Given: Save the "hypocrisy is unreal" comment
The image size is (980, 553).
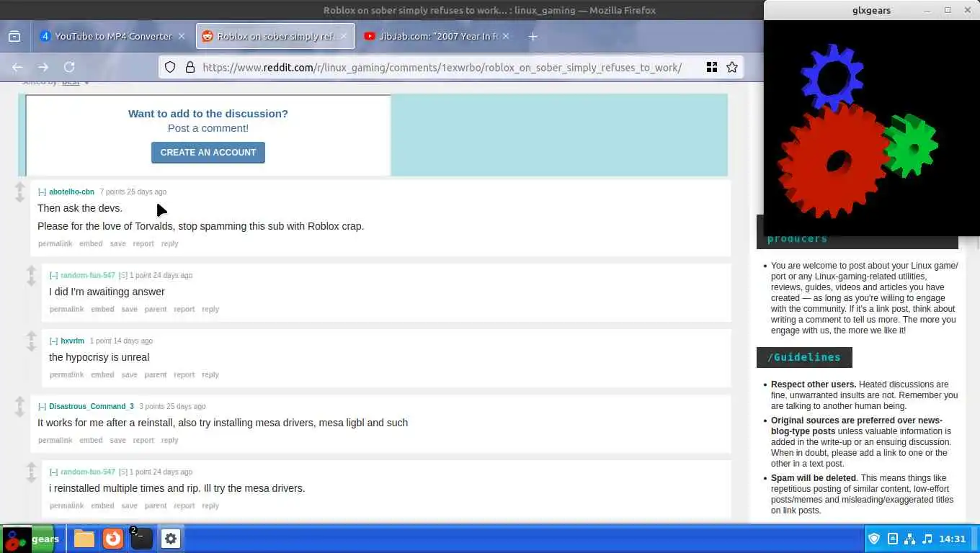Looking at the screenshot, I should coord(129,375).
